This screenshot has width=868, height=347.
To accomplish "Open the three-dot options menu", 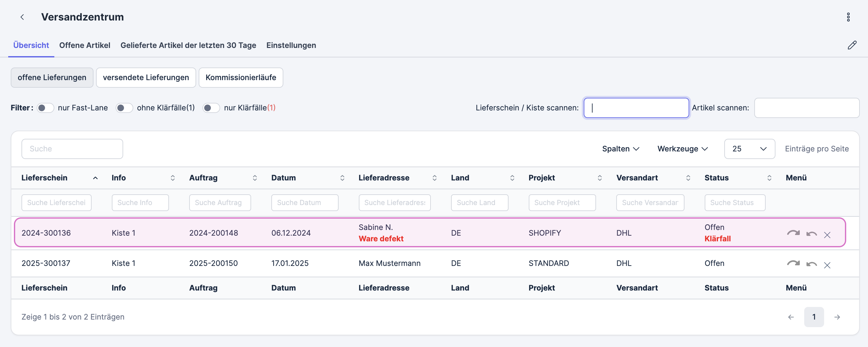I will [x=848, y=17].
